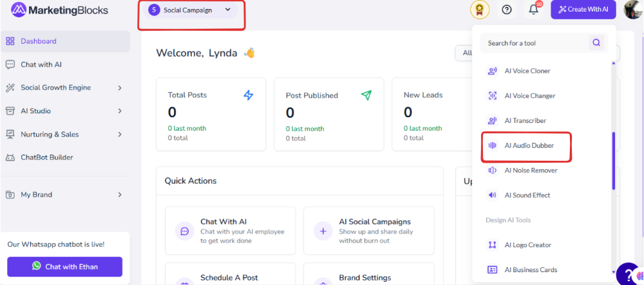Click the purple search magnifier button
The image size is (644, 285).
click(x=596, y=42)
